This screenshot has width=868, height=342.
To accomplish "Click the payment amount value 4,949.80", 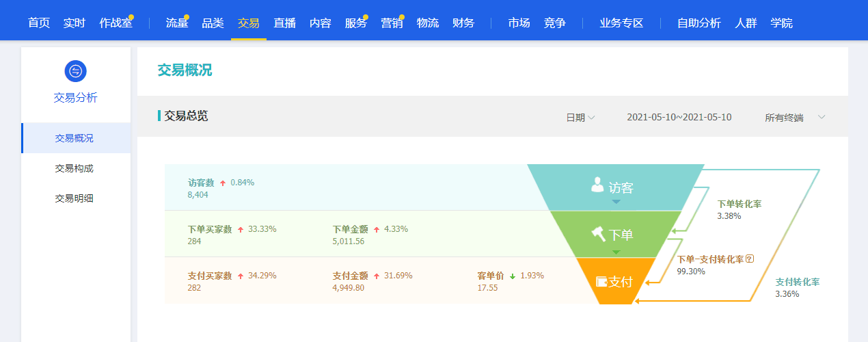I will coord(349,288).
